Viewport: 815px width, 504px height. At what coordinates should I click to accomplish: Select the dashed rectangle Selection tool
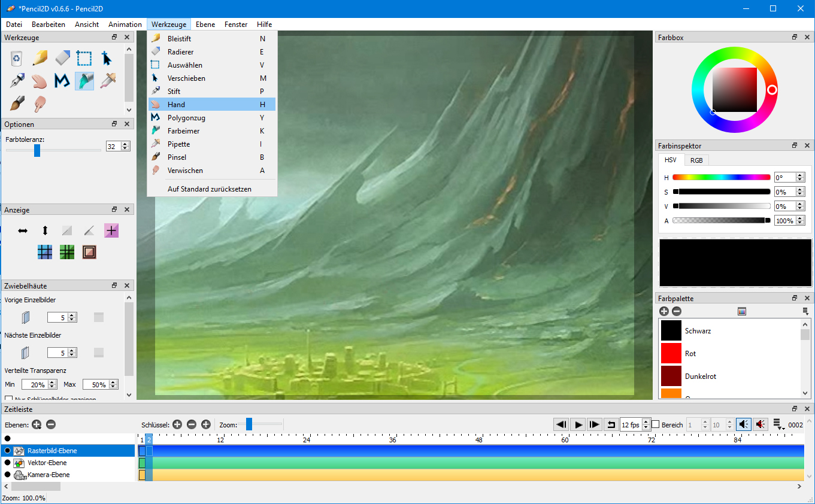pos(84,59)
